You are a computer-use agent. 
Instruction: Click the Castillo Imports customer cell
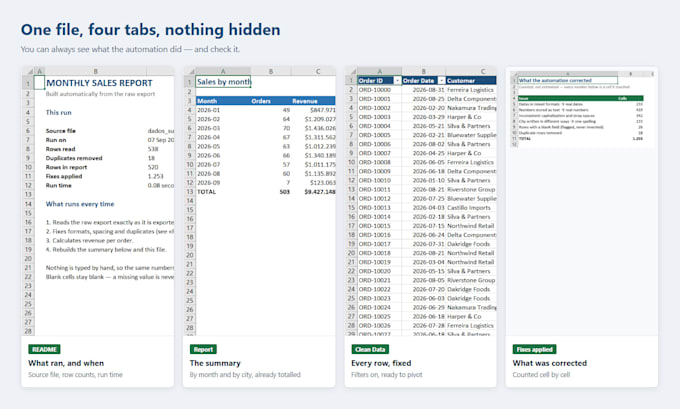tap(469, 208)
